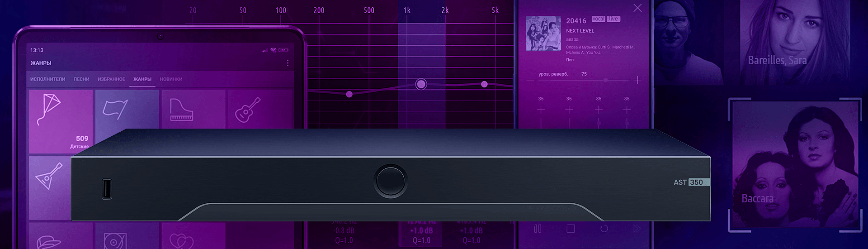Select the highlighted 1k equalizer point
The image size is (868, 249).
(x=421, y=84)
